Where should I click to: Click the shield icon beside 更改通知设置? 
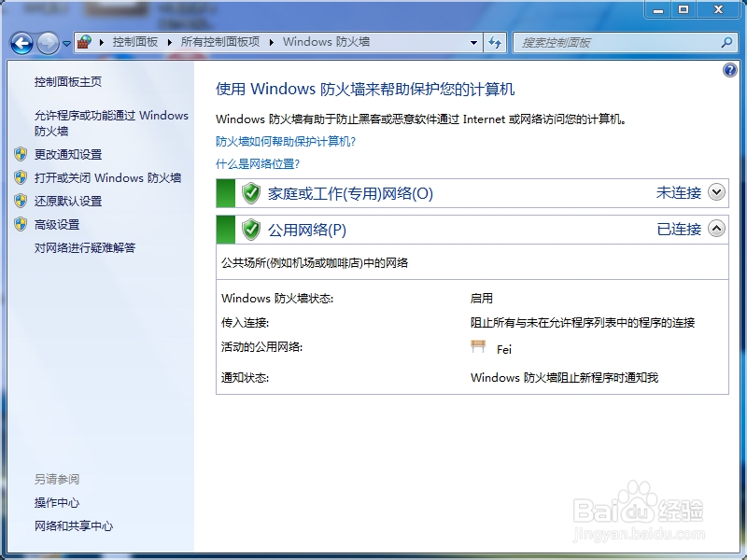click(x=21, y=154)
